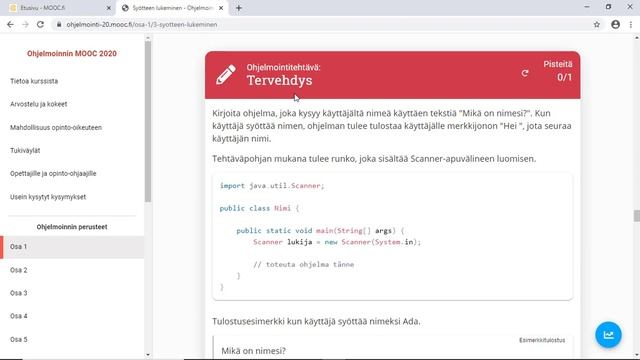Open the browser profile account icon

[x=616, y=25]
